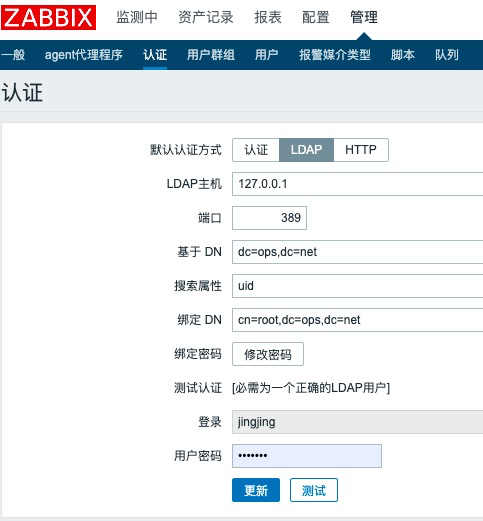Click the 修改密码 button
This screenshot has width=483, height=521.
coord(268,354)
